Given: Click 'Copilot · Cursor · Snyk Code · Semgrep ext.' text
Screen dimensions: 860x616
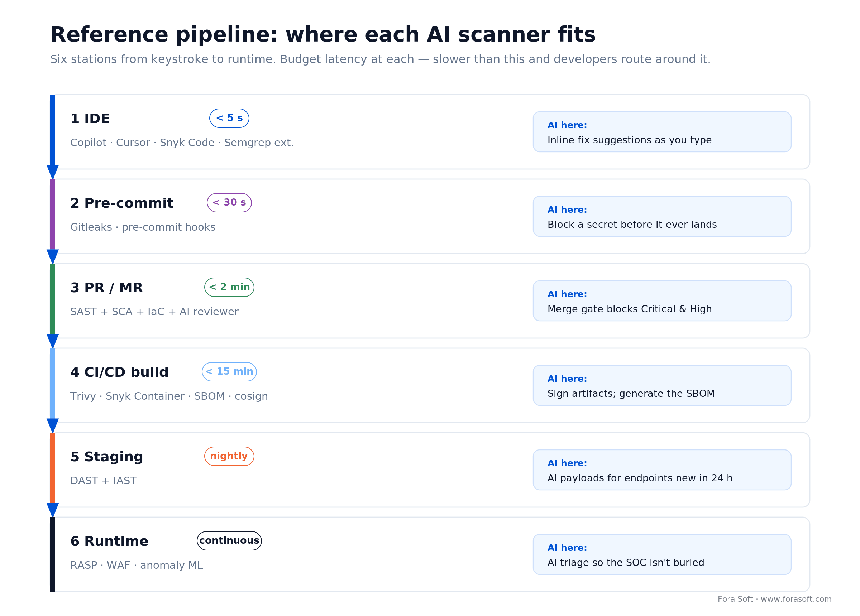Looking at the screenshot, I should point(182,143).
